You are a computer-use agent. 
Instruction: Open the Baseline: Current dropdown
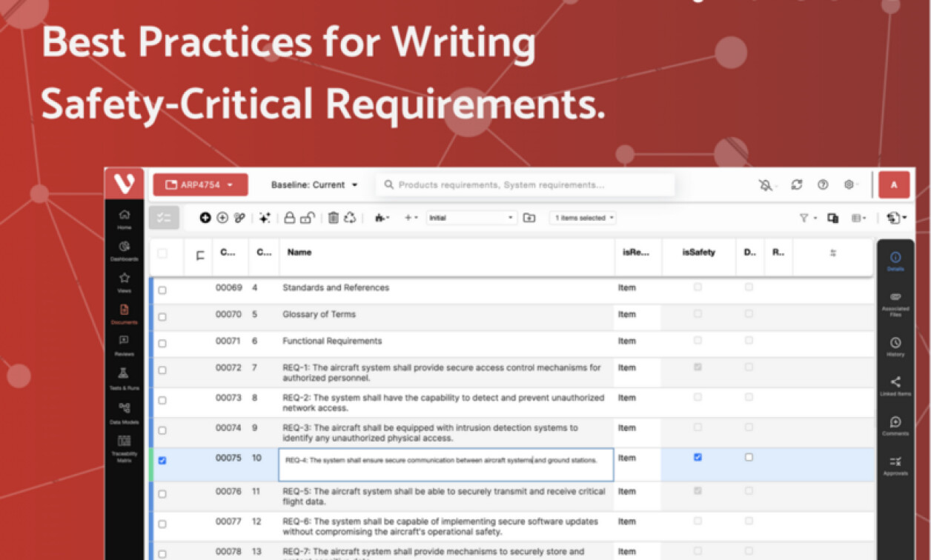tap(314, 184)
